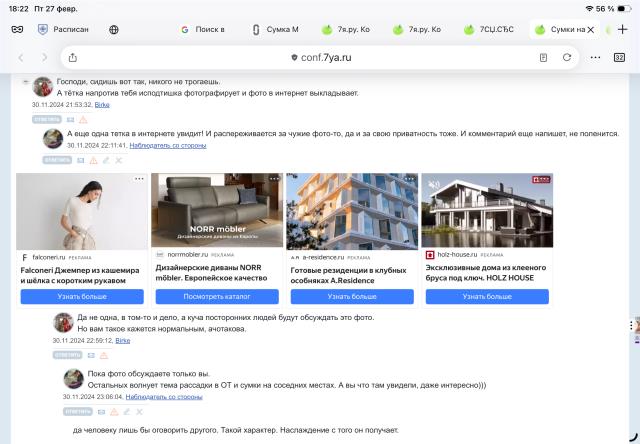Tap the share icon in address bar
The height and width of the screenshot is (444, 640).
pyautogui.click(x=72, y=57)
